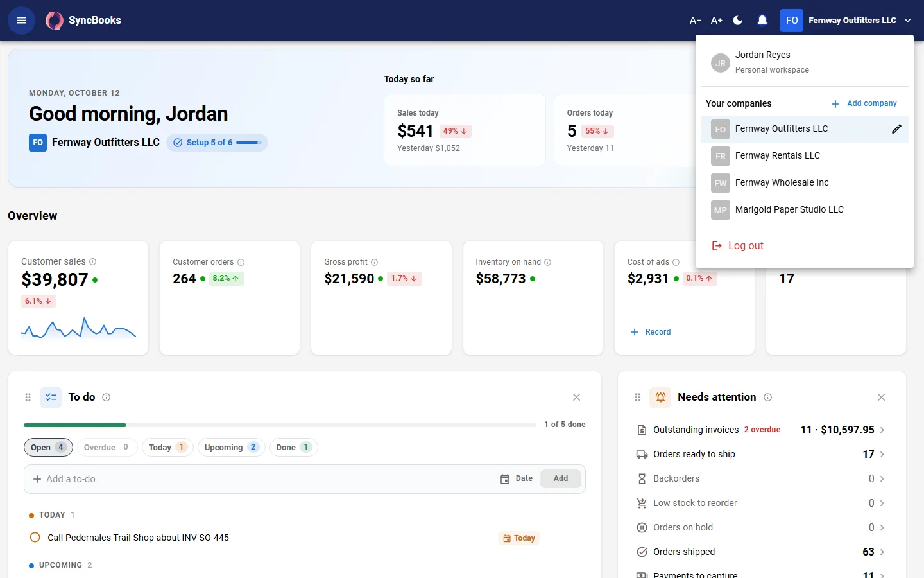Select the Overdue filter tab
924x578 pixels.
[x=107, y=448]
